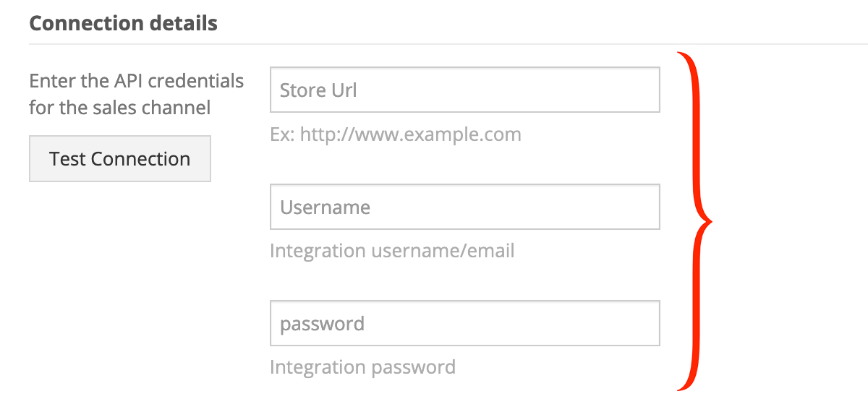Click the 'Store Url' placeholder text

tap(318, 90)
